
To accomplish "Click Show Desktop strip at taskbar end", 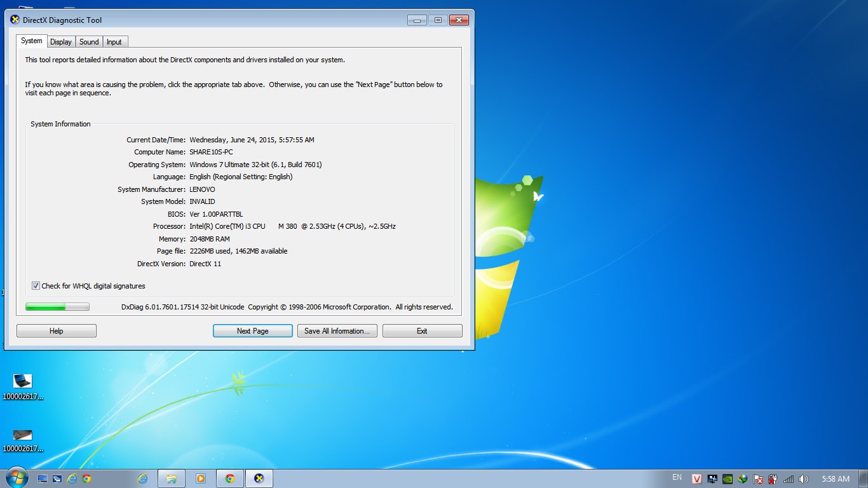I will 864,479.
